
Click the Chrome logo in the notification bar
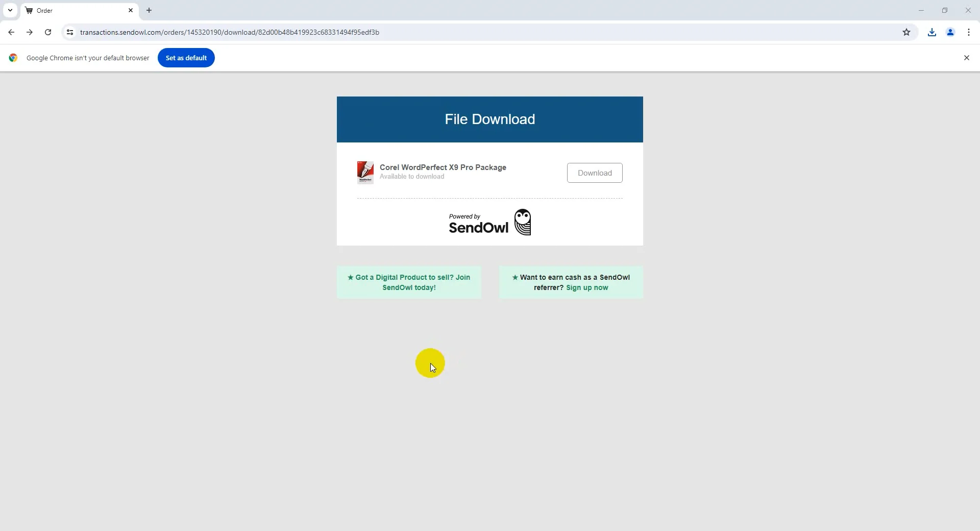(x=13, y=58)
